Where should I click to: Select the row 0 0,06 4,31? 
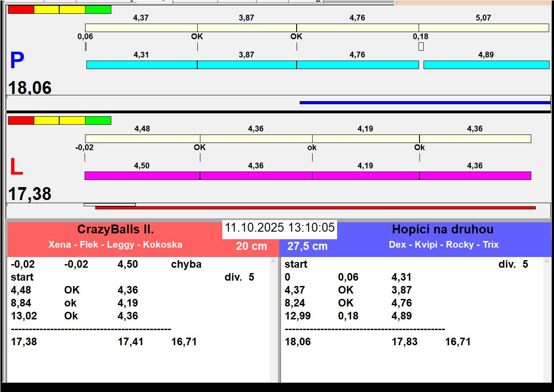point(412,277)
